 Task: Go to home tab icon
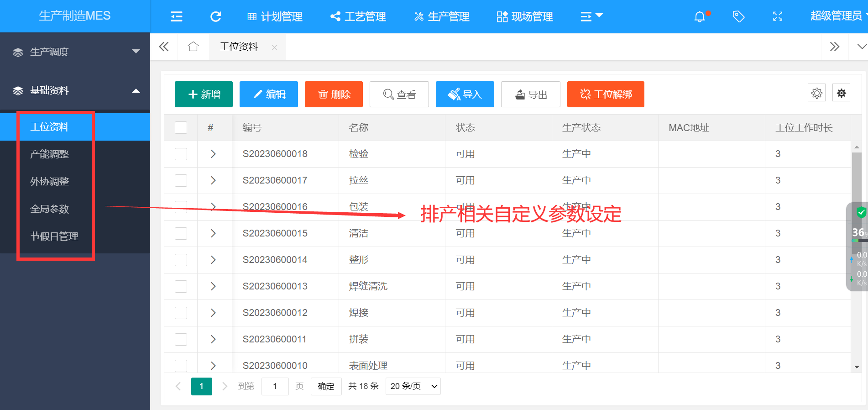click(x=193, y=47)
